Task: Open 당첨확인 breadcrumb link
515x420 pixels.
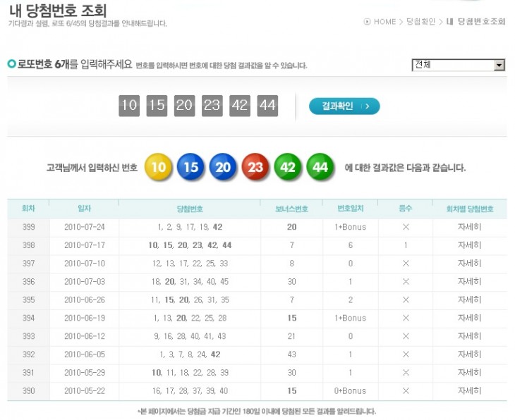Action: point(420,22)
